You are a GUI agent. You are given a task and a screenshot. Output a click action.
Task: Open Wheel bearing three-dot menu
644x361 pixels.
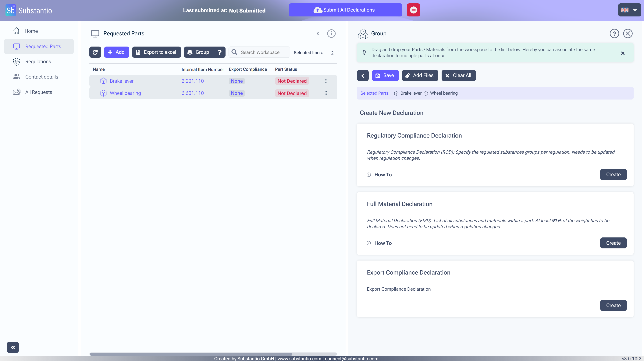tap(326, 93)
